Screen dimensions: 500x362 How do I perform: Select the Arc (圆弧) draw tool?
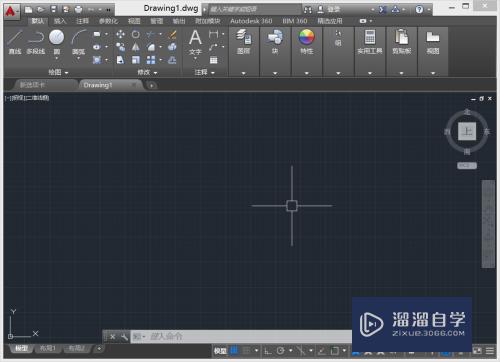78,42
